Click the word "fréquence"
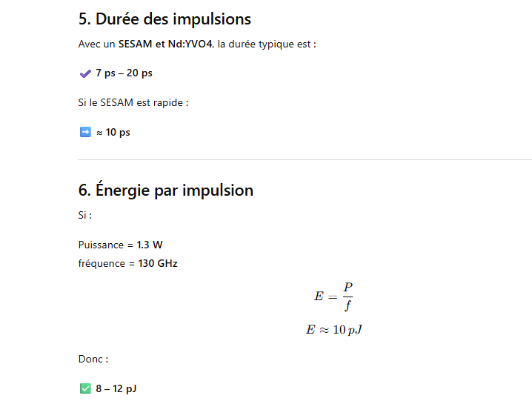The height and width of the screenshot is (404, 532). point(102,263)
